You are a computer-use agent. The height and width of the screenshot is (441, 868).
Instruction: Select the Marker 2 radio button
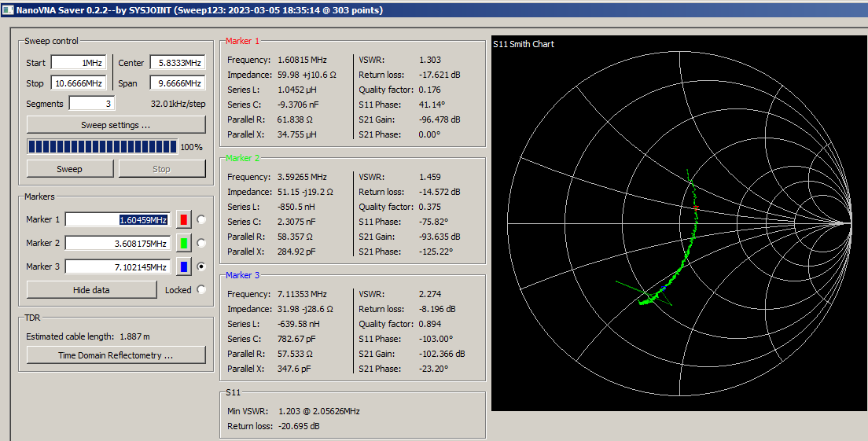point(201,243)
